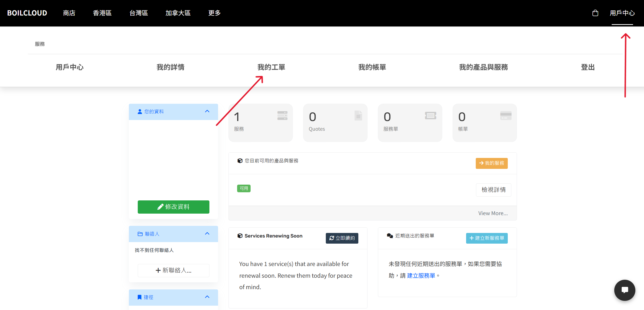644x310 pixels.
Task: Click the credit card icon on 帳單 card
Action: click(506, 115)
